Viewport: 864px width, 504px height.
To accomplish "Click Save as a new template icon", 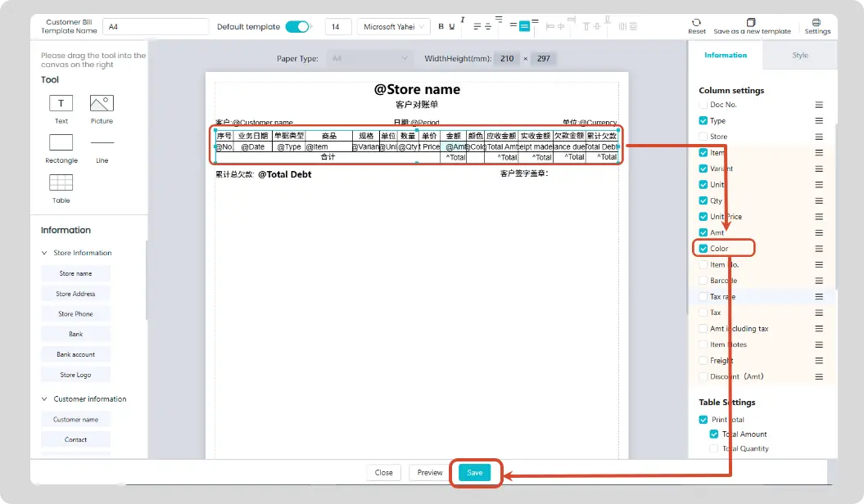I will [751, 23].
